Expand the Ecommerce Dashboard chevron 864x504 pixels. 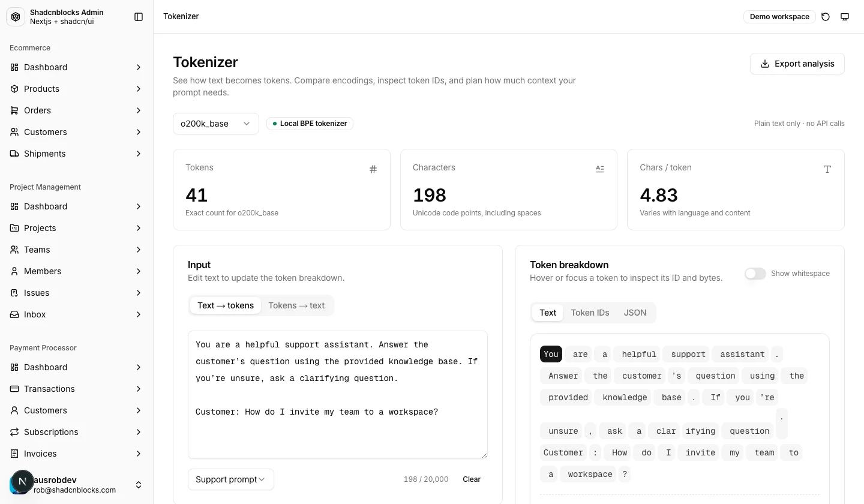point(139,67)
